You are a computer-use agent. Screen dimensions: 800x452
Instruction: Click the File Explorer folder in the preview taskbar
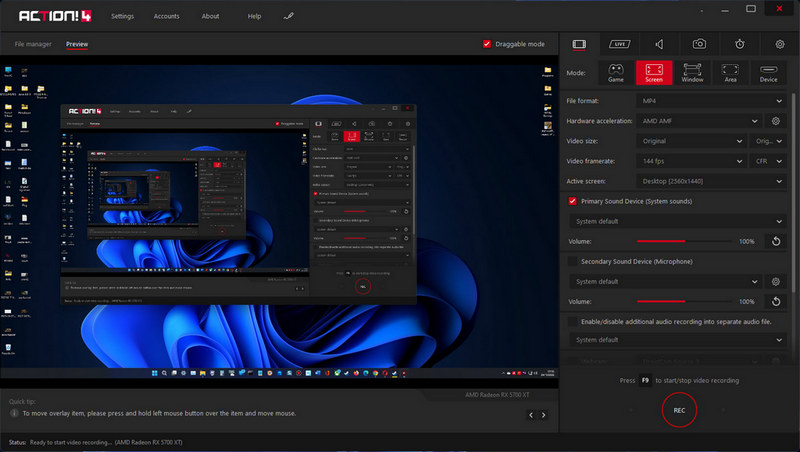click(203, 373)
